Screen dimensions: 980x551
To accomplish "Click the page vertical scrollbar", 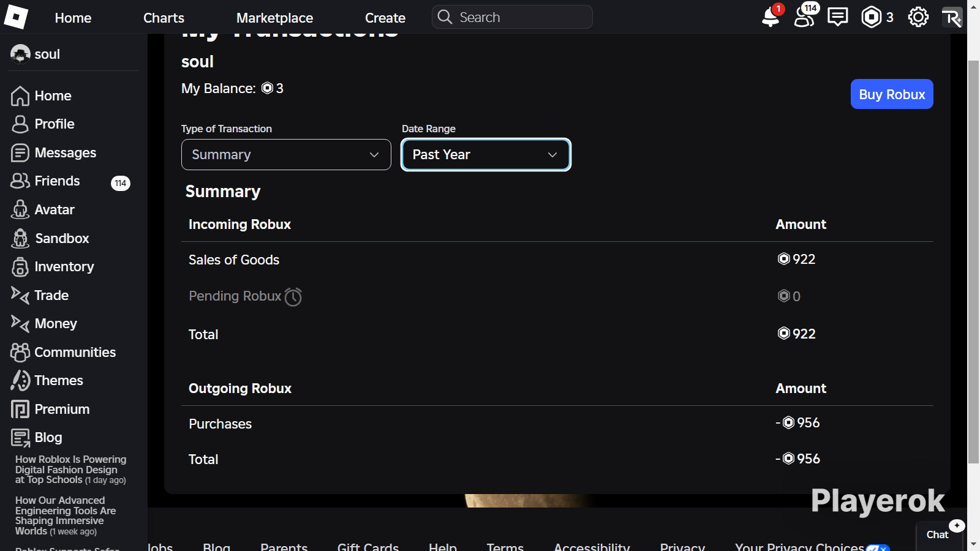I will 973,262.
